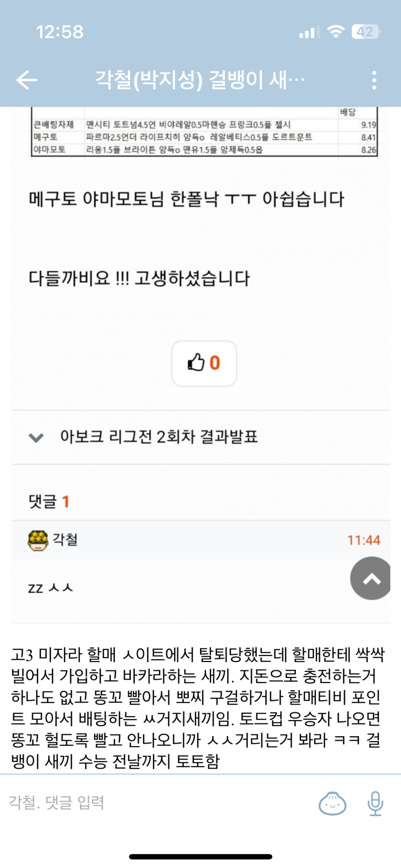Tap the Wi-Fi status icon
The height and width of the screenshot is (868, 401).
pos(335,32)
